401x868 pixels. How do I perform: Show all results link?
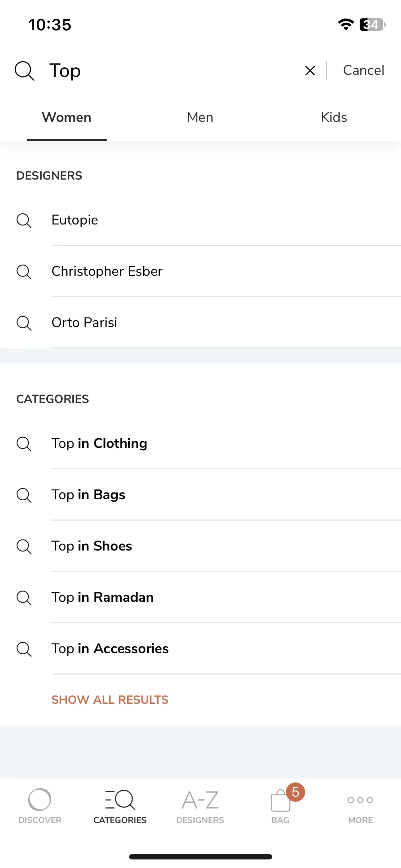(110, 700)
